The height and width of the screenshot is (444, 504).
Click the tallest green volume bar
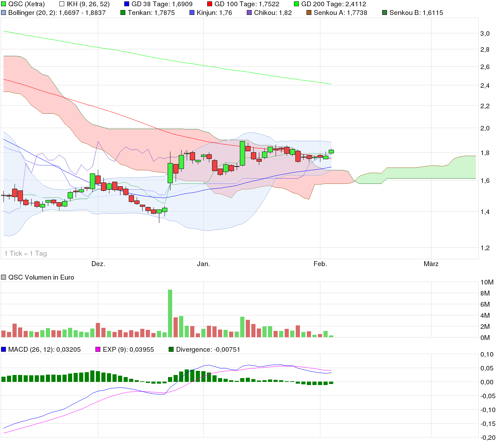[x=170, y=312]
